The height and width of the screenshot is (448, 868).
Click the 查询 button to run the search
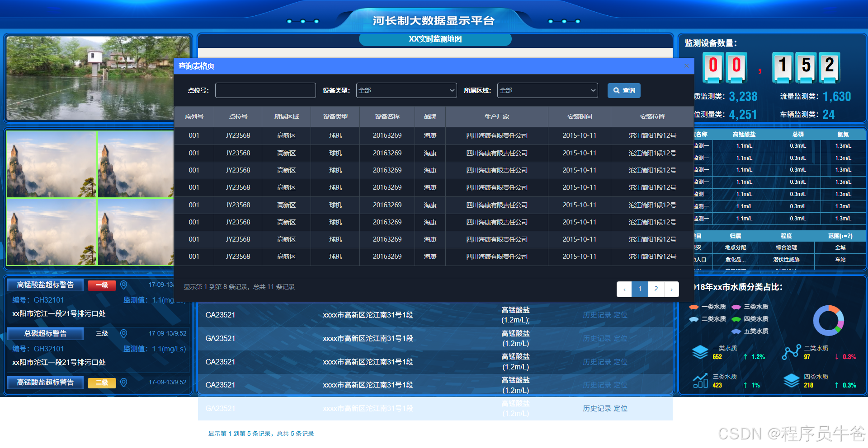(624, 90)
